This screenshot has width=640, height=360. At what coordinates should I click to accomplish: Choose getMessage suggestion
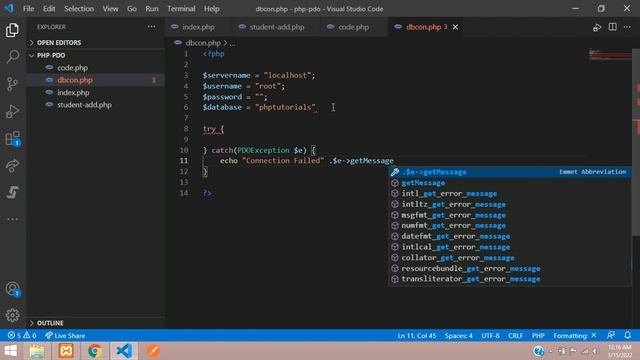510,183
